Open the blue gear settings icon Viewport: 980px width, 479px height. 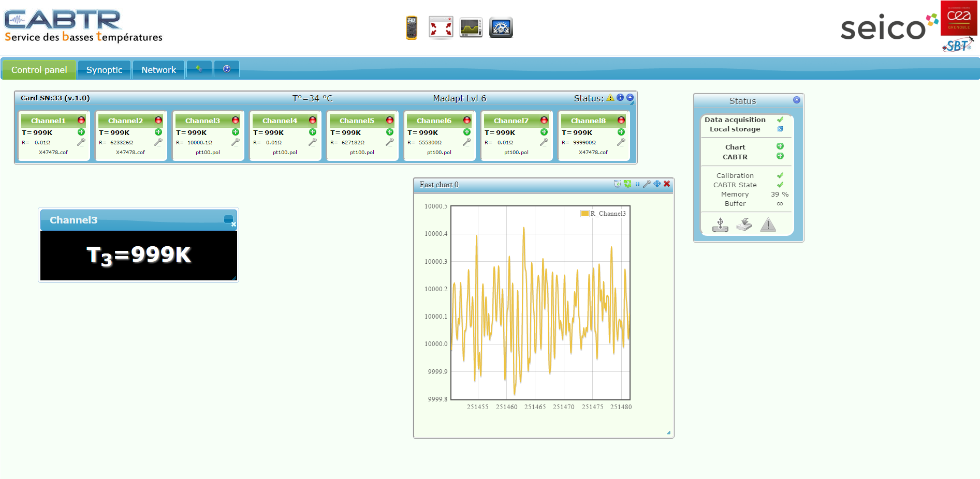[x=501, y=27]
